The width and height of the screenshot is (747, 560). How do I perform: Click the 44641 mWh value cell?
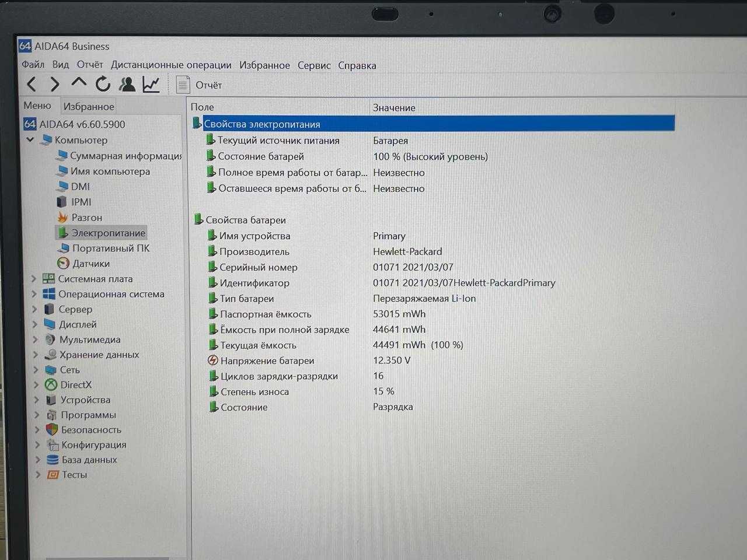399,329
